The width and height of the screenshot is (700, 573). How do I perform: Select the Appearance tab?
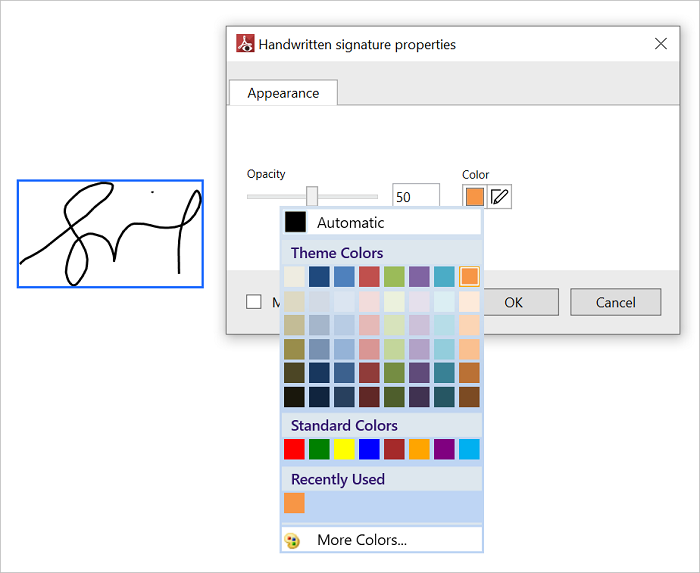coord(283,93)
